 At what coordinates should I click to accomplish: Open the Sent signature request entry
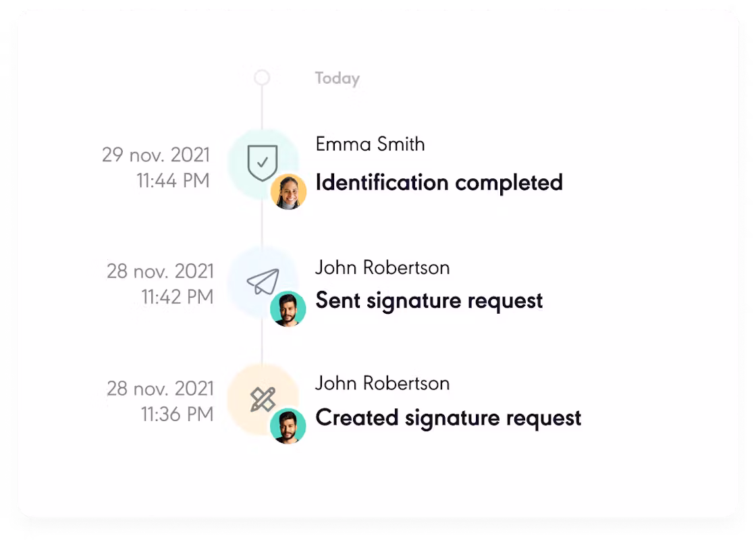(x=429, y=301)
